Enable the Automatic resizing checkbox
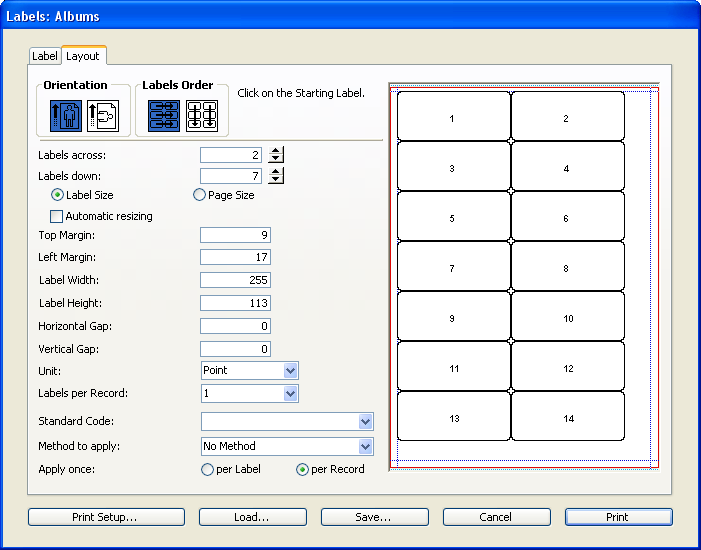 click(x=57, y=216)
